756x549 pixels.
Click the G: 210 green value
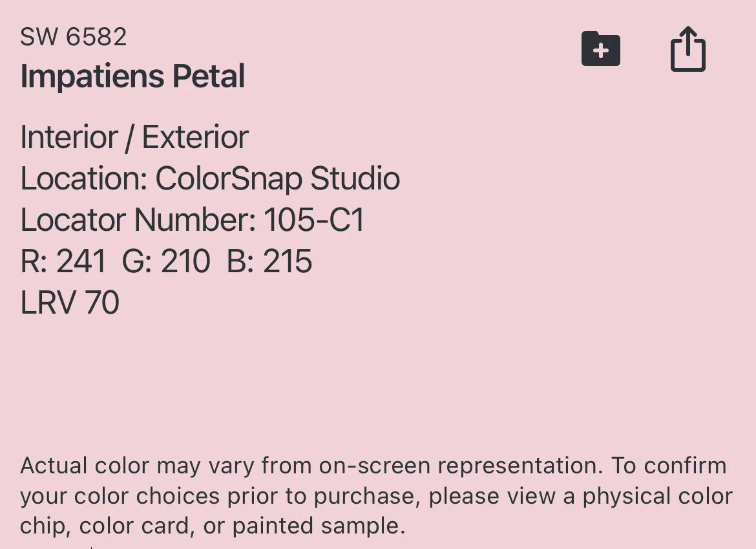166,261
